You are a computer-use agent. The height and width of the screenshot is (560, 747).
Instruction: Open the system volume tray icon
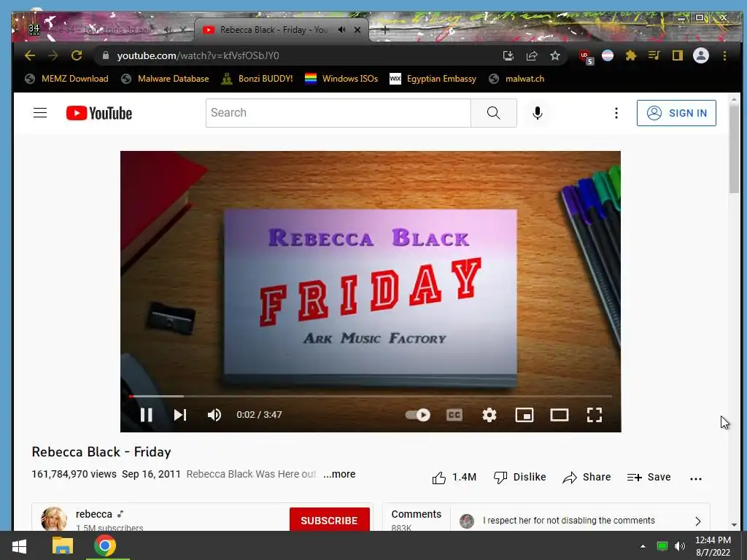[x=680, y=546]
